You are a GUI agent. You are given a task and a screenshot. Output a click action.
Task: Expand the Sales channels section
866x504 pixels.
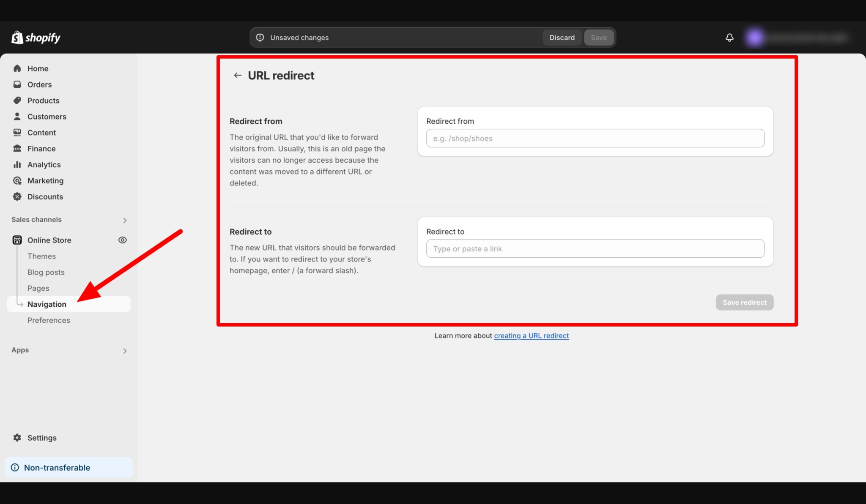coord(125,220)
